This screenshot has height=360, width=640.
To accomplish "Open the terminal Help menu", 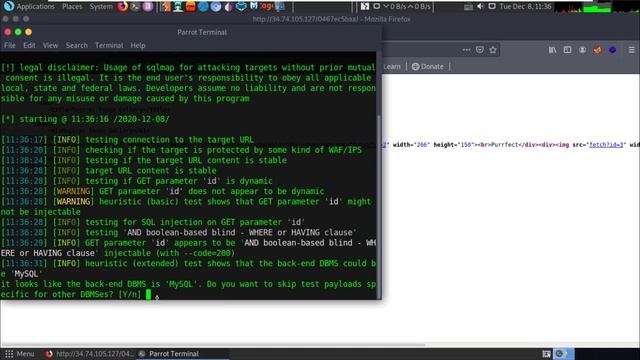I will tap(138, 45).
